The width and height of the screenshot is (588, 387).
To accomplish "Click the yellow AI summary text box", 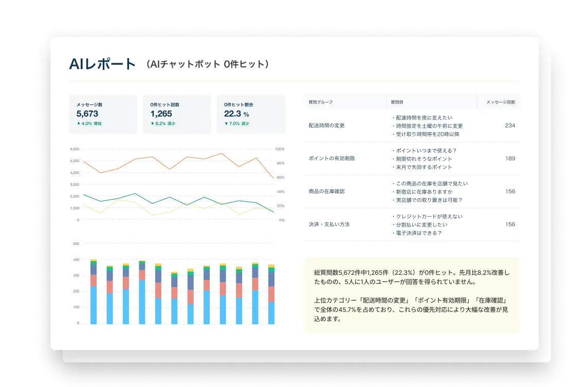I will (412, 295).
